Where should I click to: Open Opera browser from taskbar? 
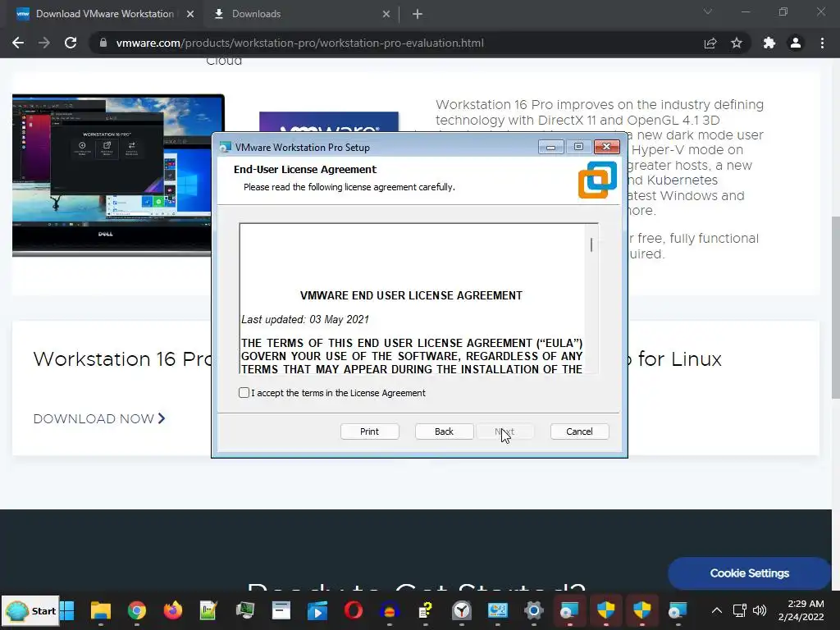pyautogui.click(x=354, y=610)
